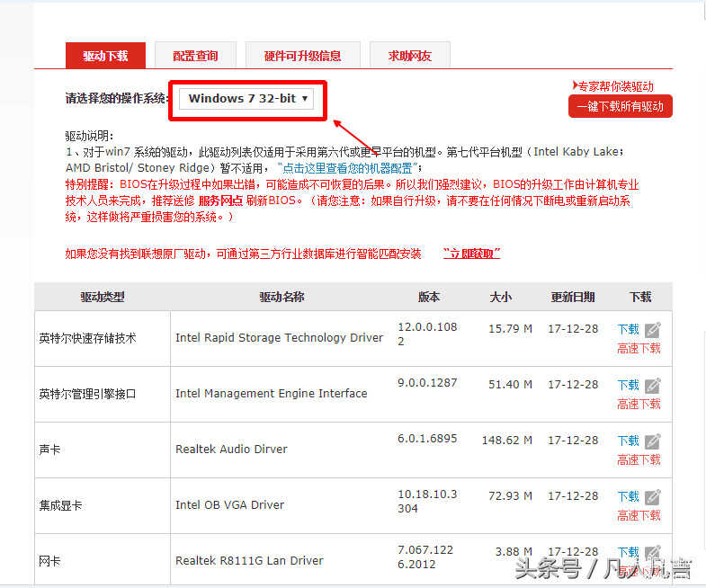This screenshot has height=588, width=706.
Task: Select the 求助网友 tab
Action: click(410, 56)
